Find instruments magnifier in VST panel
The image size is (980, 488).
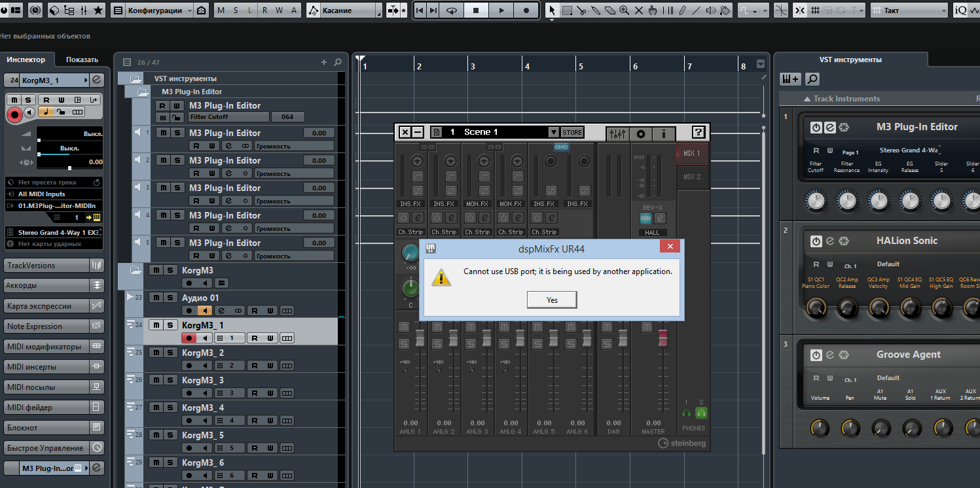click(812, 79)
